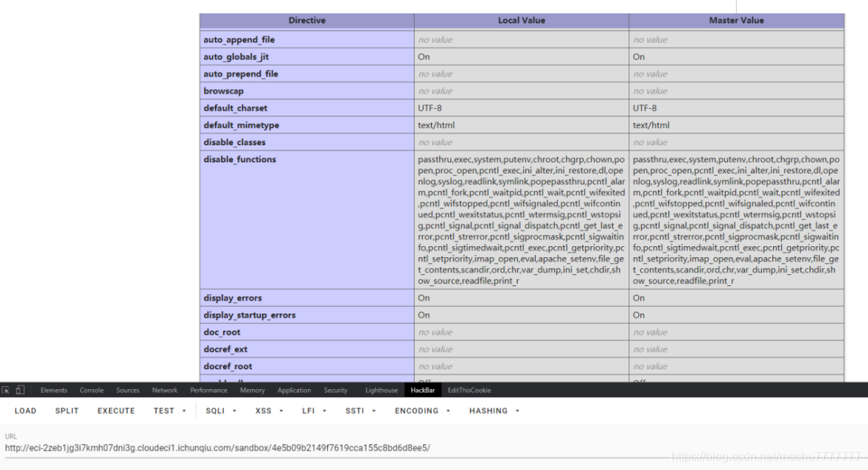The image size is (868, 470).
Task: Select the docref_ext directive cell
Action: click(x=306, y=349)
